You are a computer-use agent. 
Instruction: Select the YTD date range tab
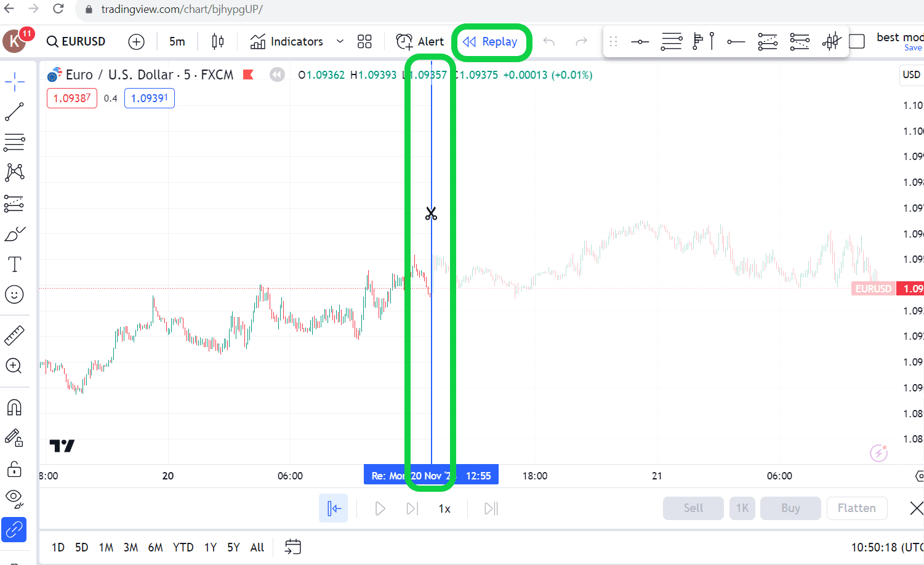[x=183, y=547]
